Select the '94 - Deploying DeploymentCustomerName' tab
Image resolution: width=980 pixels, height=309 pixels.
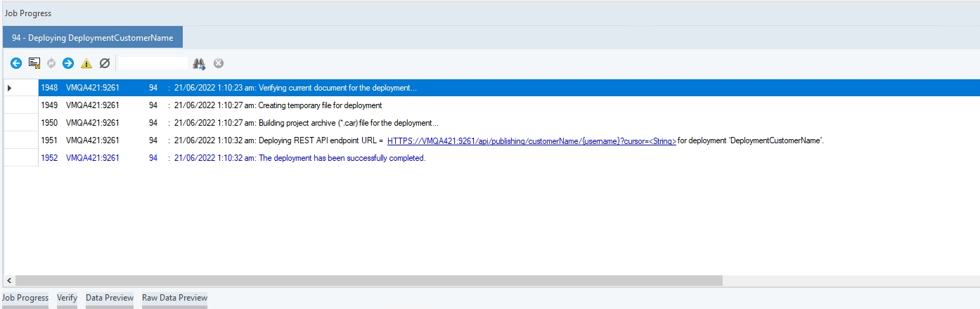click(x=92, y=38)
